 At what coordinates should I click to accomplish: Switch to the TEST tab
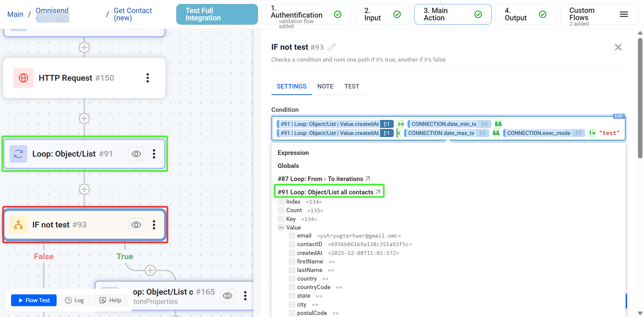point(352,86)
